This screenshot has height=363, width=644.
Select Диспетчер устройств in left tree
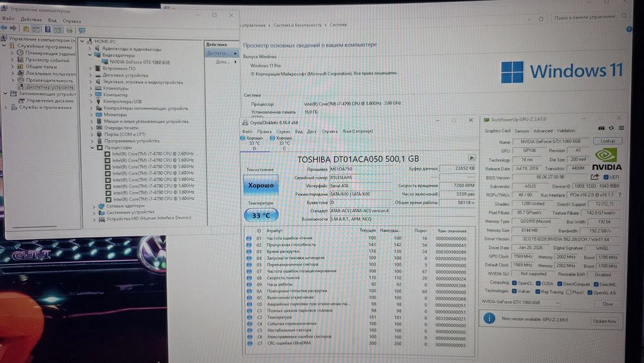[x=50, y=87]
